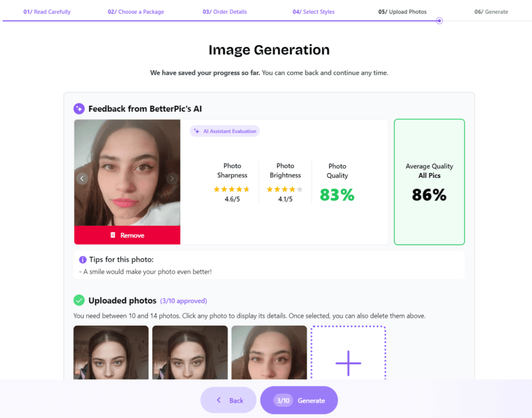Screen dimensions: 532x418
Task: Click the green checkmark beside Uploaded photos
Action: click(79, 300)
